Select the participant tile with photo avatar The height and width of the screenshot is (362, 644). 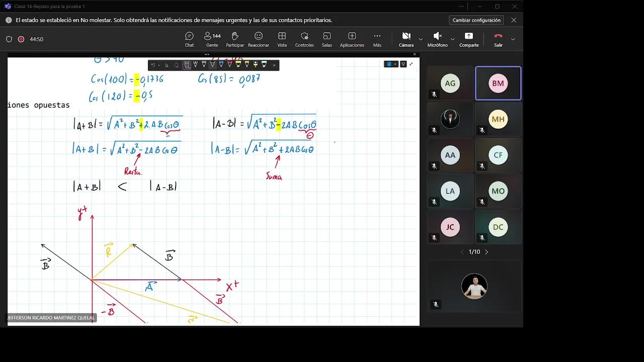[x=450, y=119]
